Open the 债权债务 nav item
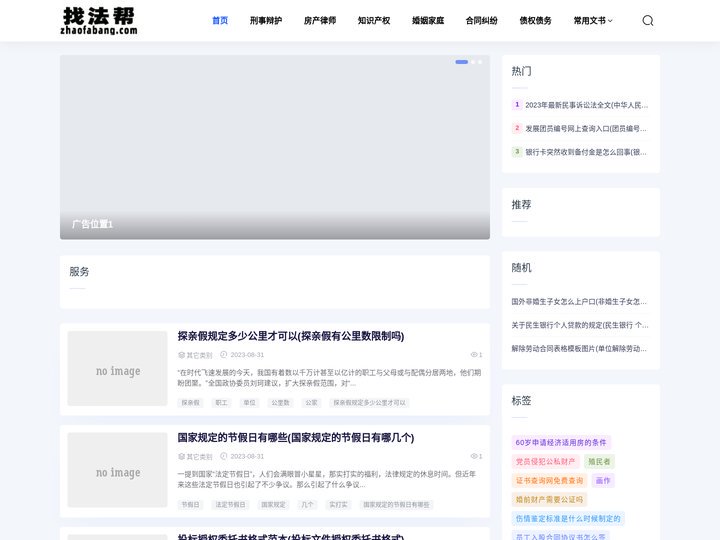This screenshot has width=720, height=540. pyautogui.click(x=535, y=20)
